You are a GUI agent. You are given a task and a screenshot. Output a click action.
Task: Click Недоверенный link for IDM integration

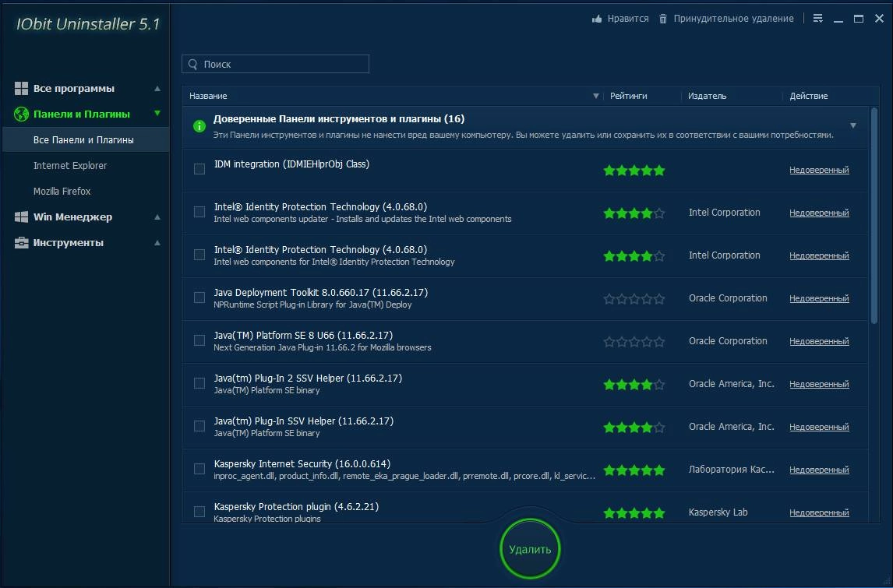(x=819, y=171)
